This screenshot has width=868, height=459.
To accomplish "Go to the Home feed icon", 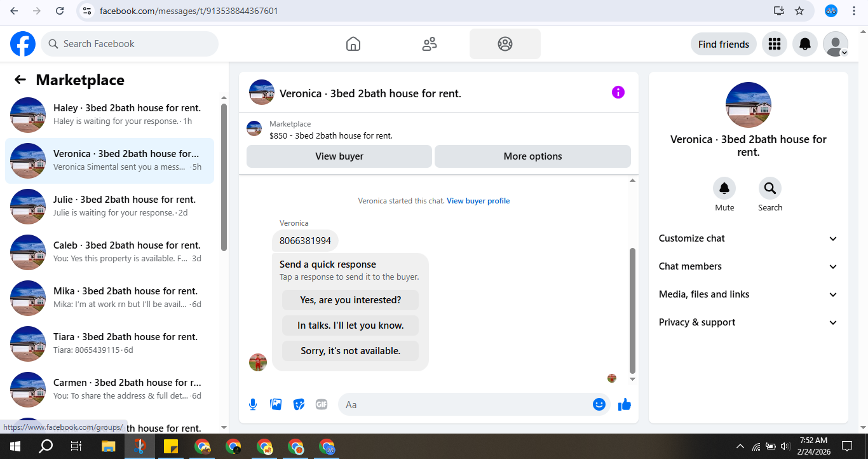I will (x=353, y=44).
